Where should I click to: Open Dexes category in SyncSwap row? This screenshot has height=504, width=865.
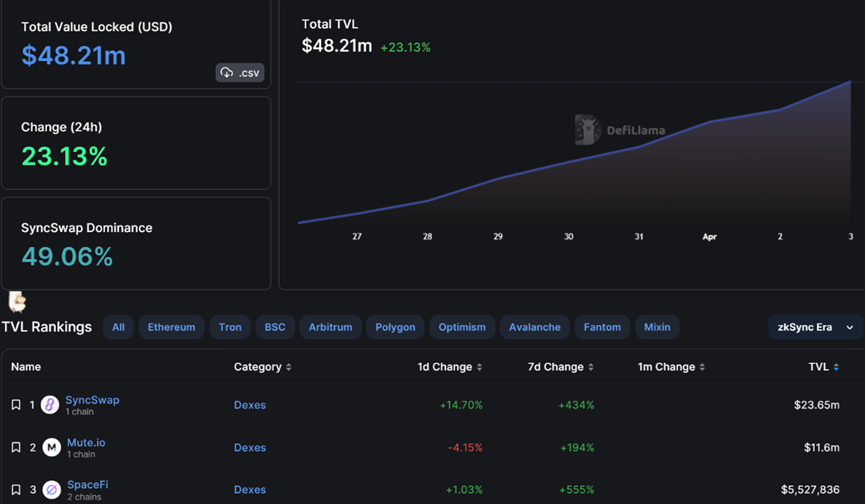[250, 405]
